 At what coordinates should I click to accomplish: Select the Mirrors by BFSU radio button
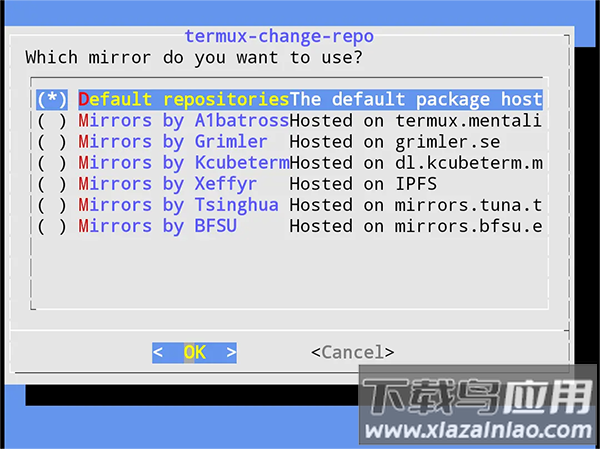(52, 226)
